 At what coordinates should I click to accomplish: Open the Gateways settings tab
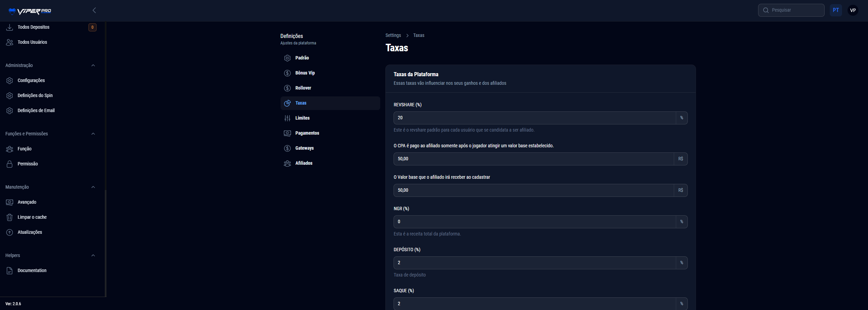(304, 148)
